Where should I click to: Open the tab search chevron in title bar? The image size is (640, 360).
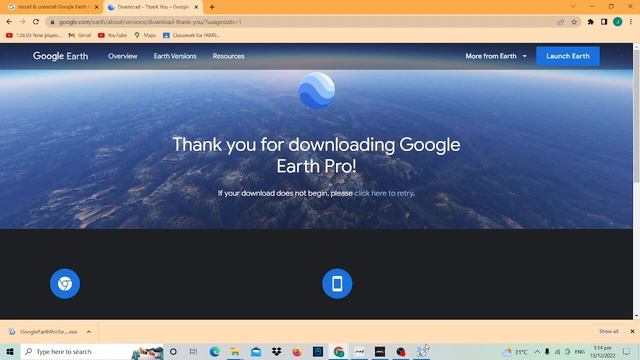click(573, 7)
